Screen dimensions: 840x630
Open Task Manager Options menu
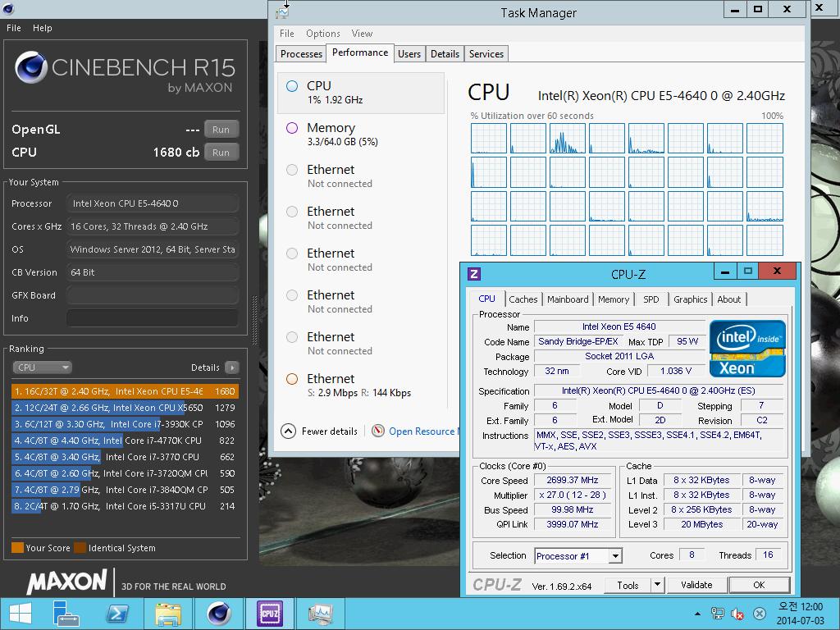pos(323,33)
